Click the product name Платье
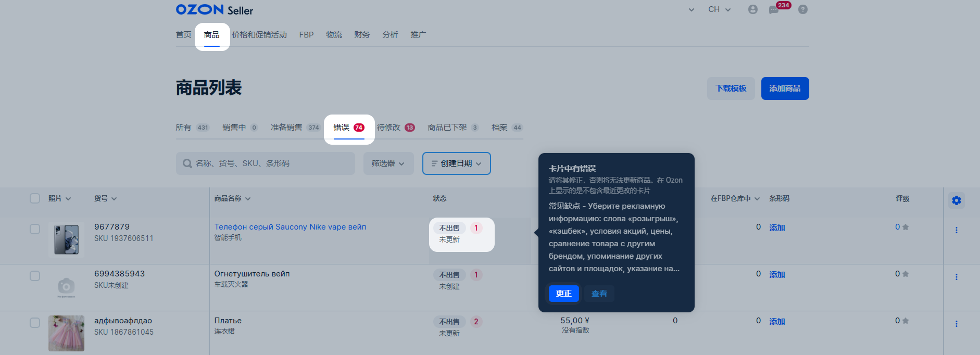The height and width of the screenshot is (355, 980). tap(228, 321)
